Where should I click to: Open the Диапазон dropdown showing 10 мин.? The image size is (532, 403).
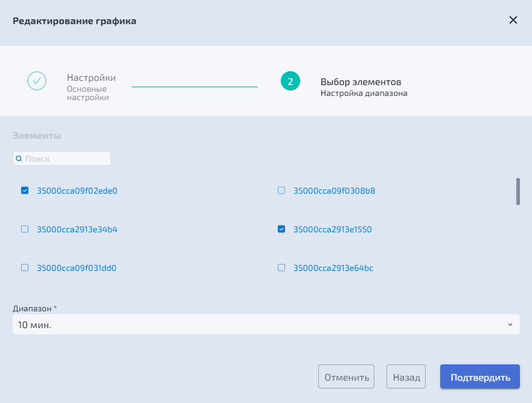click(266, 325)
